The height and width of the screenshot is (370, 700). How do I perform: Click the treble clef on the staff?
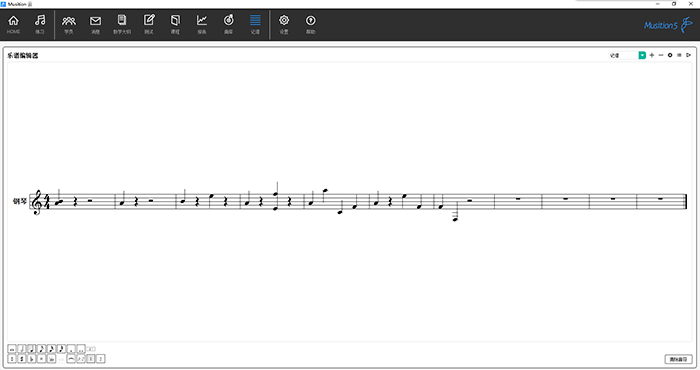pos(37,202)
